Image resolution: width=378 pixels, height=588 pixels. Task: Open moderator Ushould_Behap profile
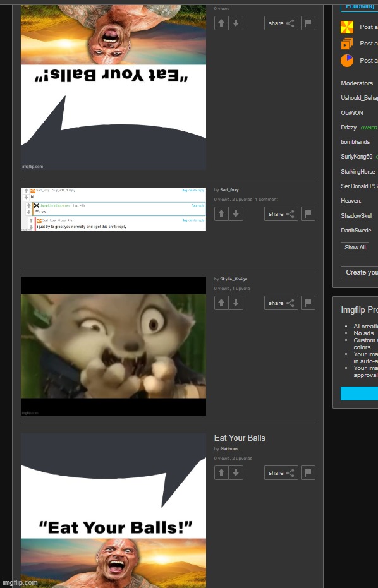(x=359, y=98)
